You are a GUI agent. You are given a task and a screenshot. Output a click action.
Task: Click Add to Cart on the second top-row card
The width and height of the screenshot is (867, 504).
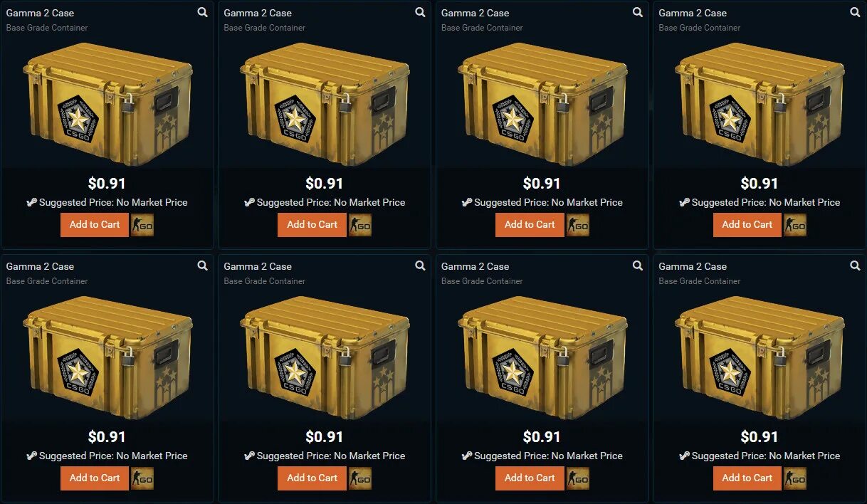coord(312,225)
